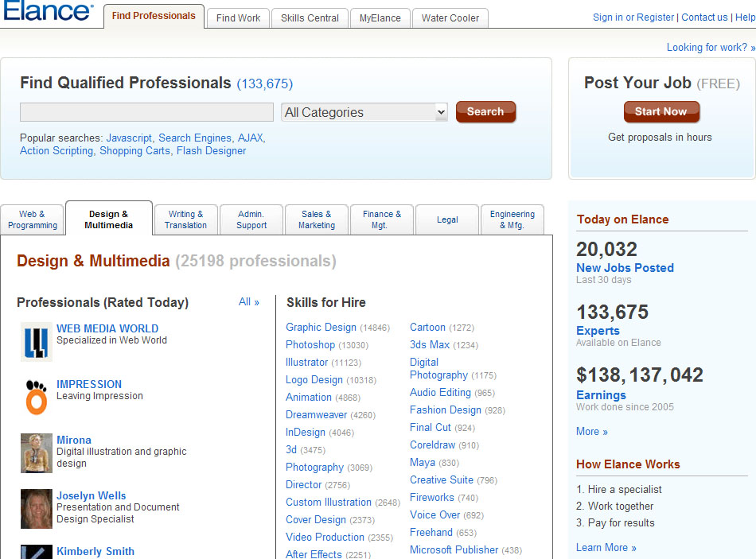
Task: Switch to the Find Work tab
Action: tap(238, 17)
